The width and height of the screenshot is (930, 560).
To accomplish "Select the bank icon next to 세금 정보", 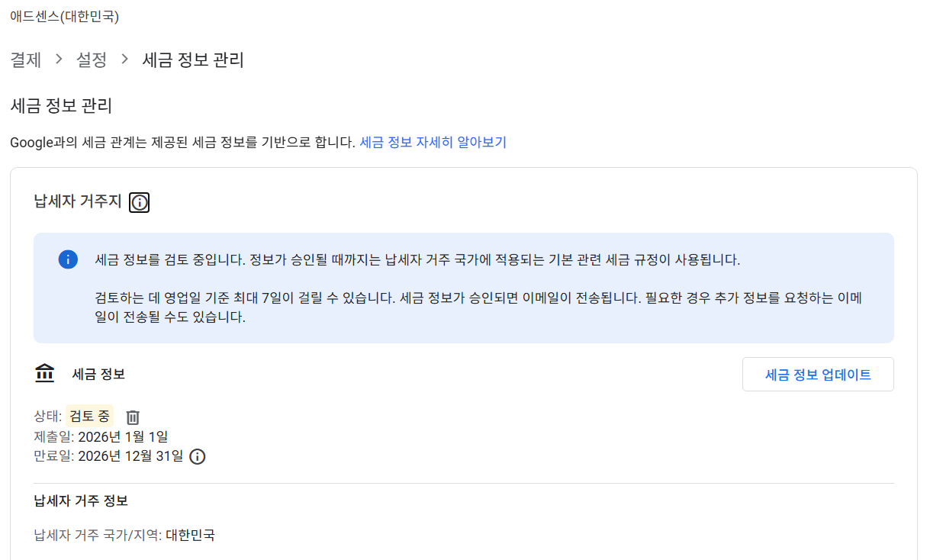I will [44, 372].
